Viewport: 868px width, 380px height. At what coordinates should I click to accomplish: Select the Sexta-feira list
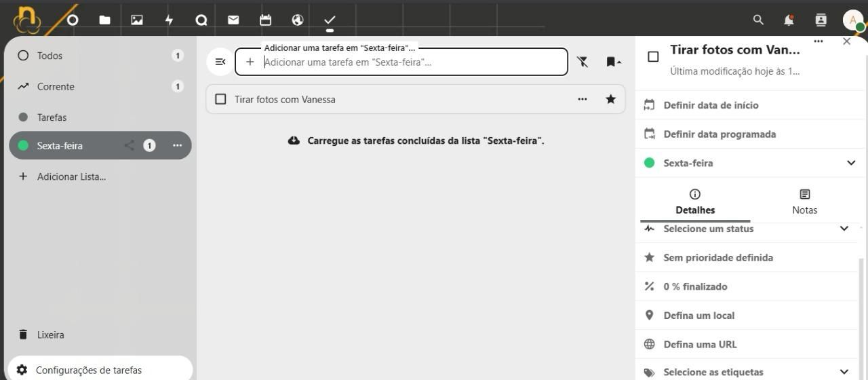tap(100, 145)
